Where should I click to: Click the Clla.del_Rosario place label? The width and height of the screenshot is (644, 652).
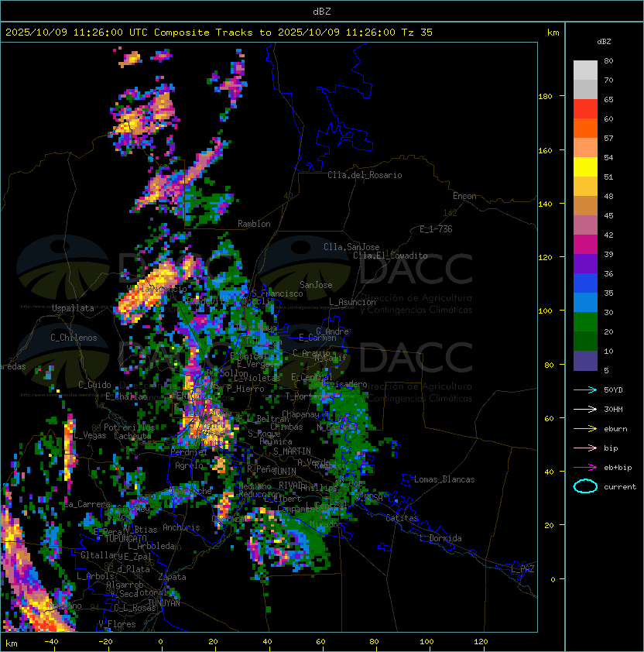coord(365,175)
